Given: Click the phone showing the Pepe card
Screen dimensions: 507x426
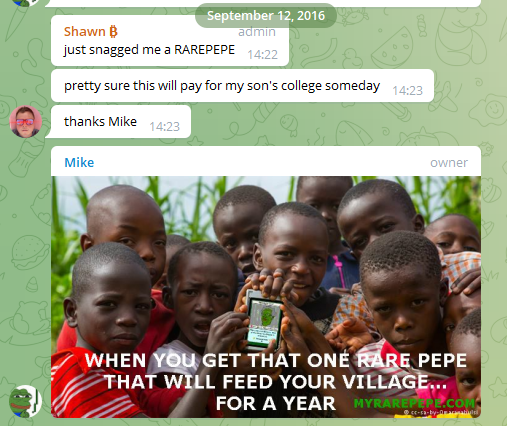Looking at the screenshot, I should 264,319.
